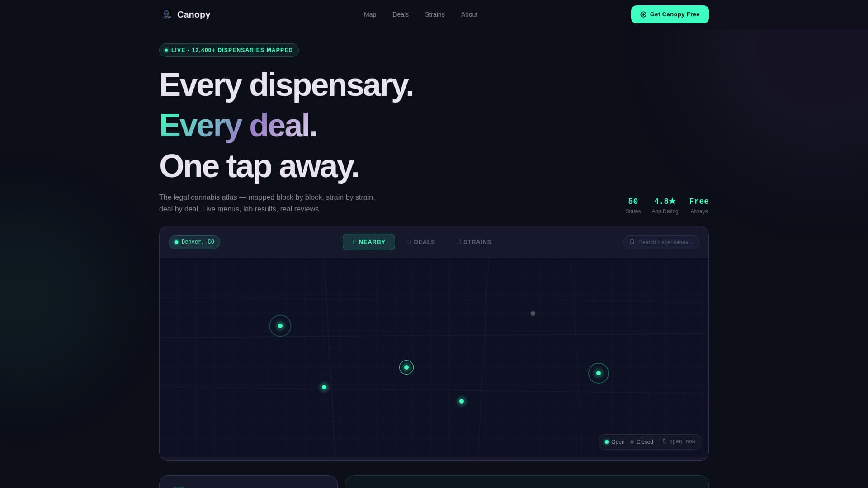
Task: Click the Open legend entry
Action: point(614,442)
